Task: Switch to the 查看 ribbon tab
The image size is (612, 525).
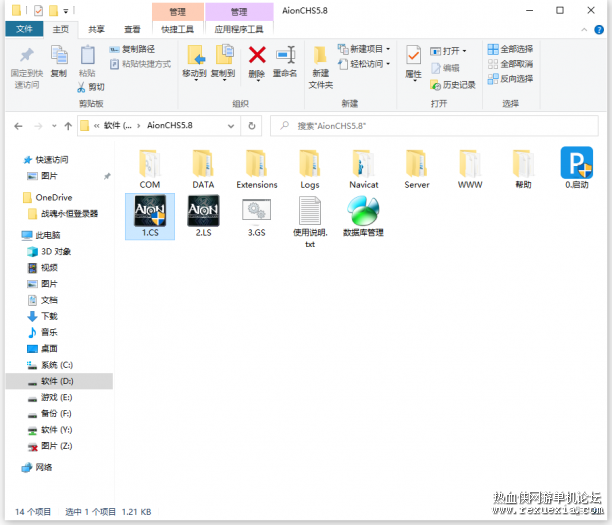Action: (132, 29)
